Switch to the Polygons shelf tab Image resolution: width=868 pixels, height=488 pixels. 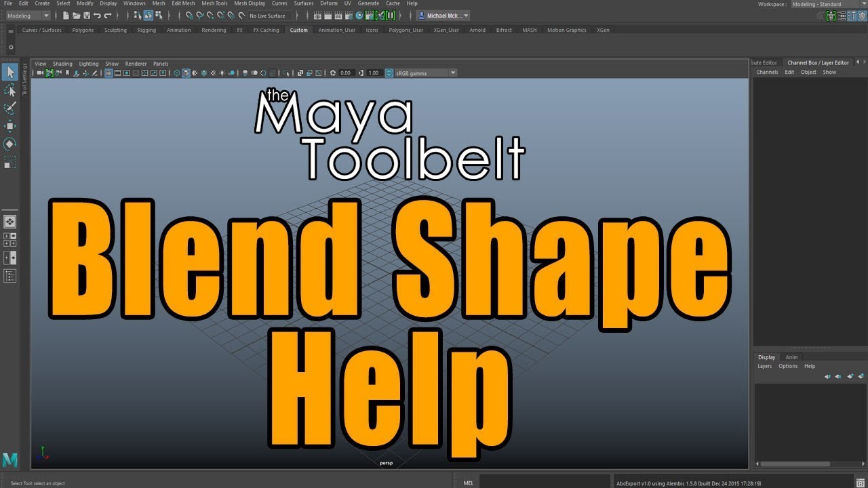pyautogui.click(x=83, y=30)
